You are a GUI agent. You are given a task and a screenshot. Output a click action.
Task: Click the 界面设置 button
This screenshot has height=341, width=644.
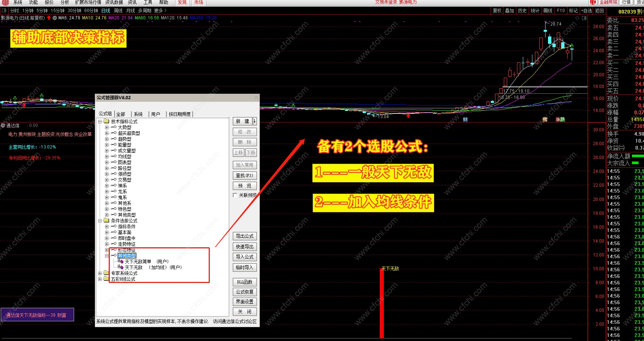[245, 302]
